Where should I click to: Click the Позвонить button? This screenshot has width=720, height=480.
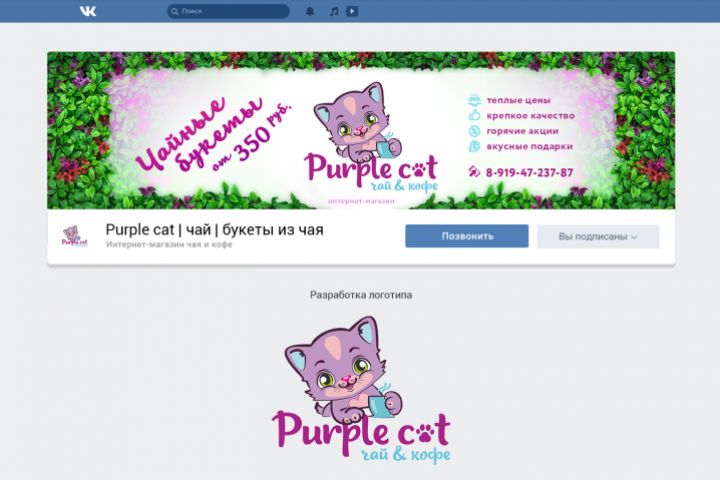[x=467, y=236]
